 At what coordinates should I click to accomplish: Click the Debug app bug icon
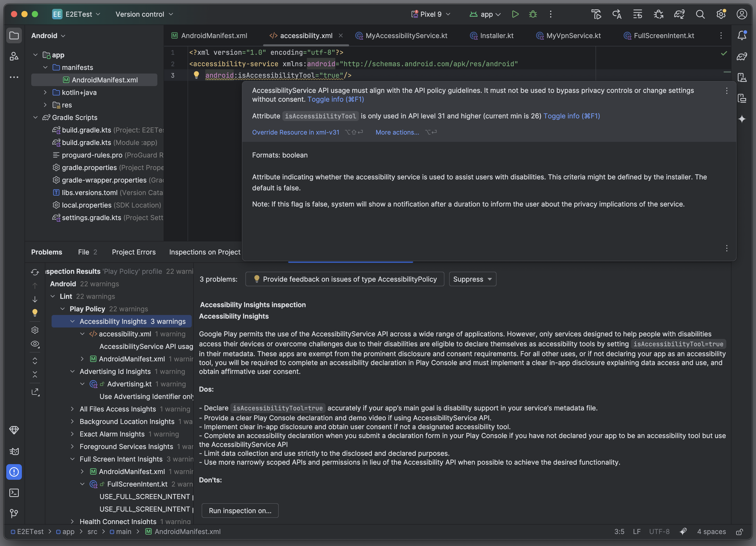pos(533,14)
